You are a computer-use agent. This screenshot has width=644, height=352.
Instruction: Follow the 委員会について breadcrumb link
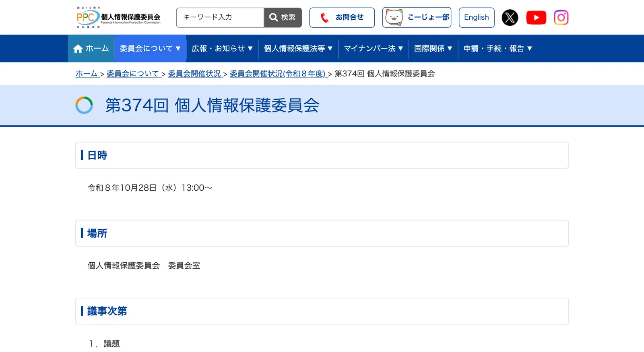133,74
